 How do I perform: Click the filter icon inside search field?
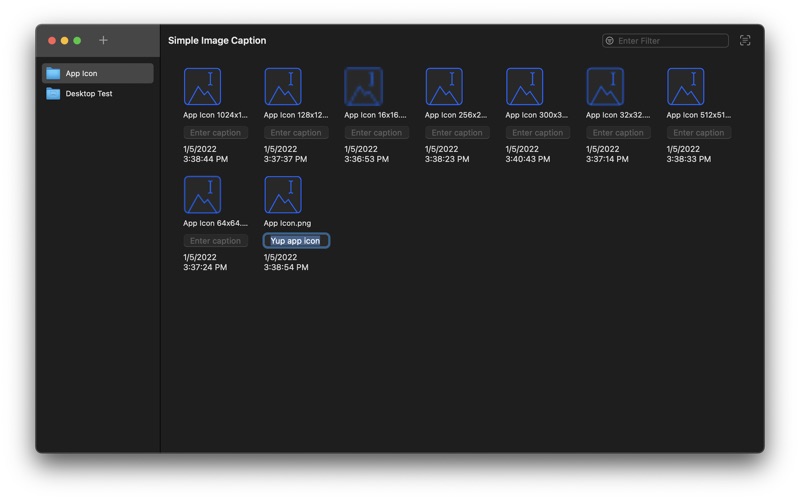pyautogui.click(x=610, y=41)
